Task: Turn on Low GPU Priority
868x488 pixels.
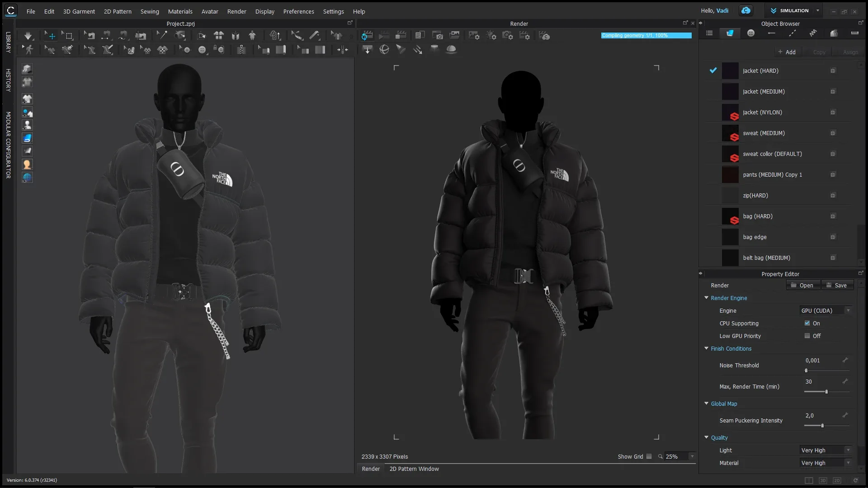Action: tap(807, 336)
